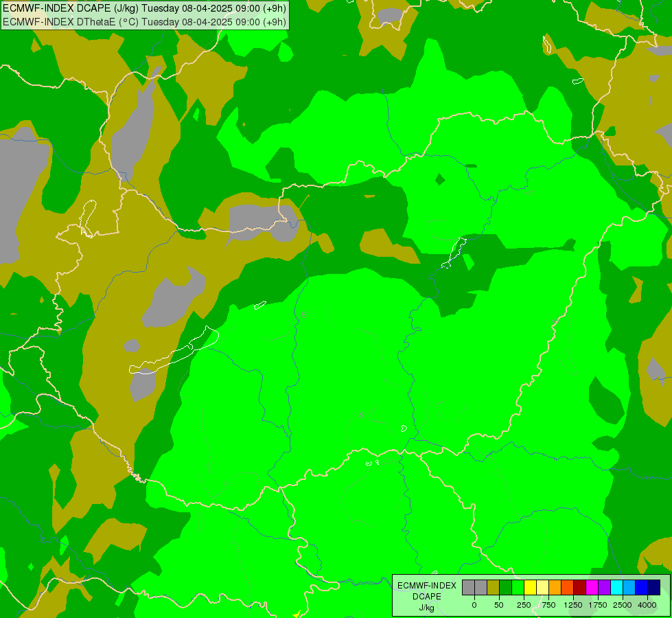Click the pure blue 4000 legend swatch
This screenshot has height=618, width=672.
[x=642, y=588]
